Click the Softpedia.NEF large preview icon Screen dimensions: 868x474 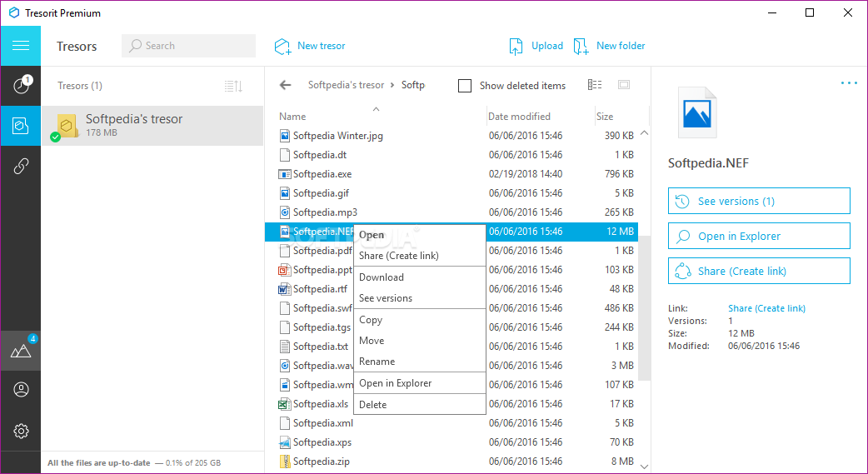pyautogui.click(x=697, y=113)
